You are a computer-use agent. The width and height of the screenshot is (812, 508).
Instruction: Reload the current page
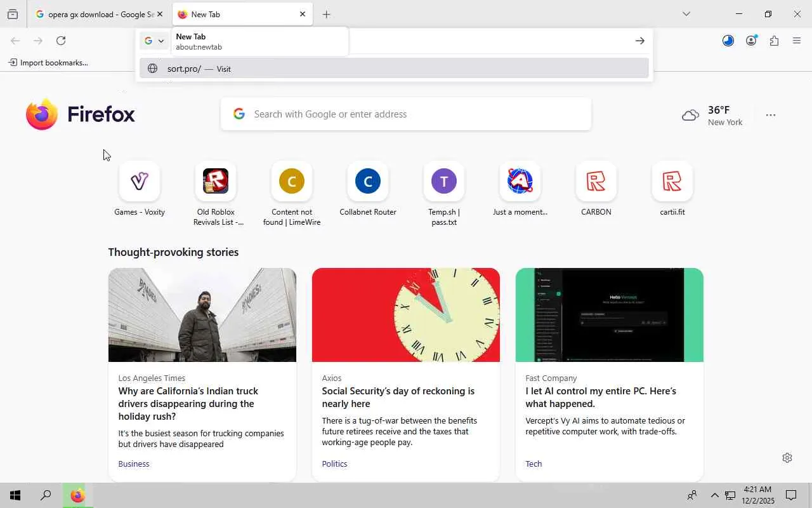point(61,41)
